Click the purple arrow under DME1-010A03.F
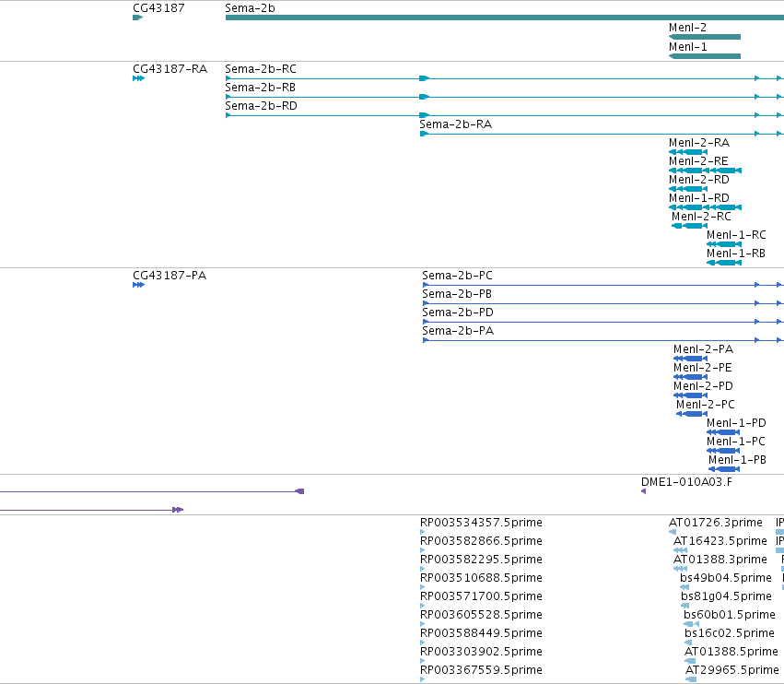Screen dimensions: 784x684 point(643,491)
